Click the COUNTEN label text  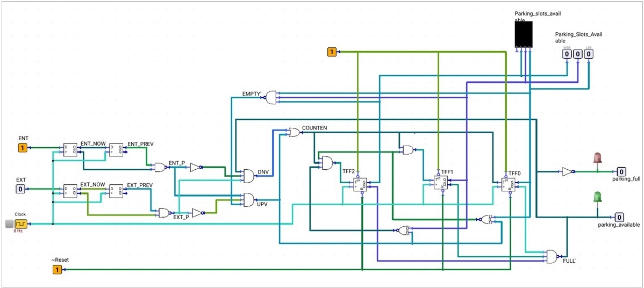coord(314,128)
